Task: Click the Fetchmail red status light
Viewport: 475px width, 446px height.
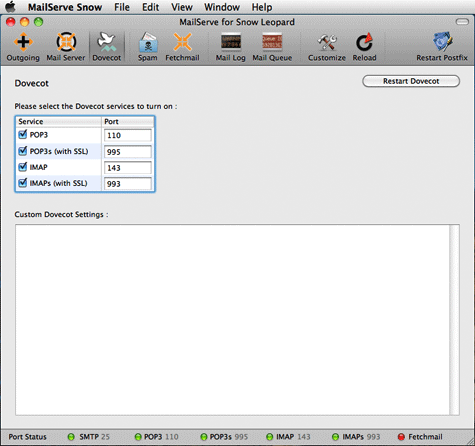Action: point(401,437)
